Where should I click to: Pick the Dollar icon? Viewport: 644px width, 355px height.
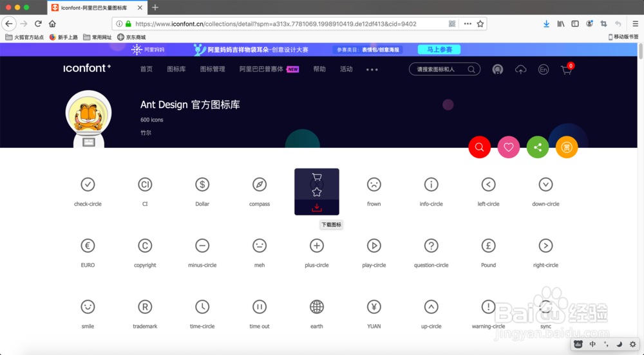(x=202, y=185)
